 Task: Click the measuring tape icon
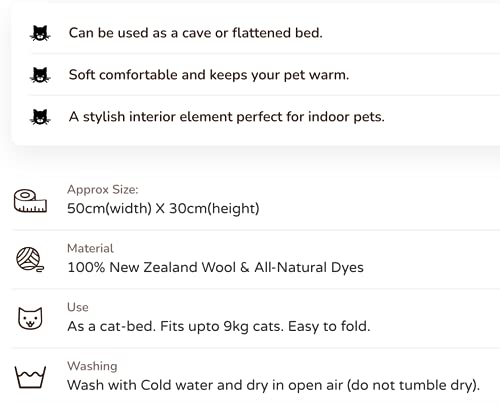30,201
